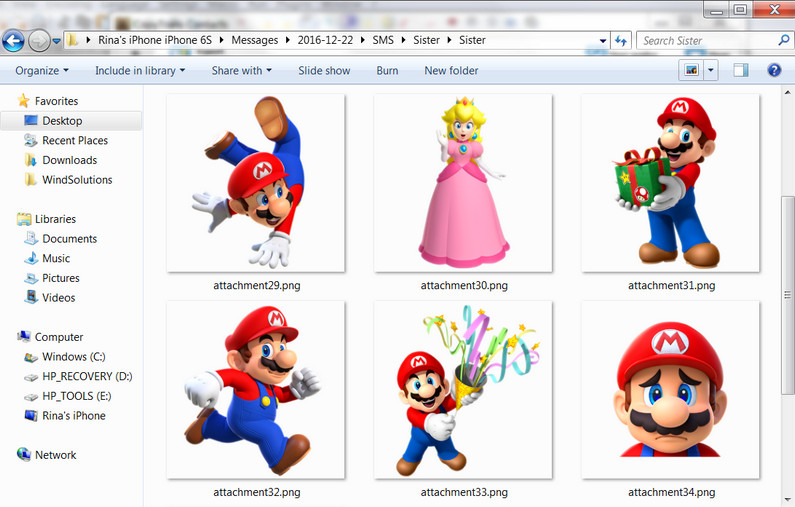Open Rina's iPhone in the sidebar
Screen dimensions: 795x507
point(74,416)
